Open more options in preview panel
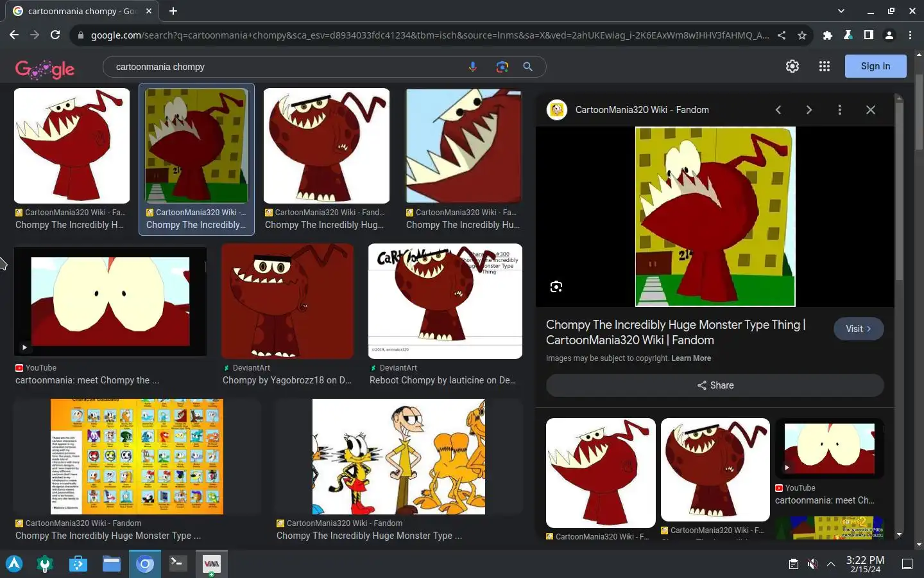Viewport: 924px width, 578px height. click(x=839, y=110)
